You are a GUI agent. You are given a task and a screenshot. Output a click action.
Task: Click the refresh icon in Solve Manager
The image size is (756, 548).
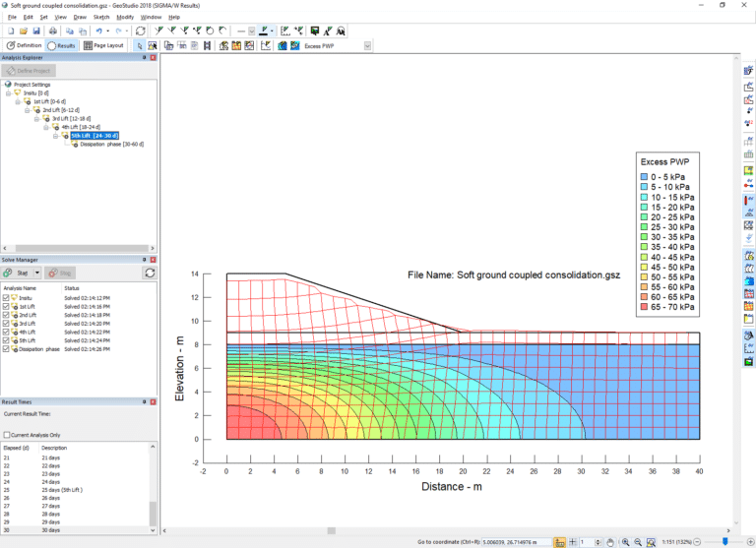pos(149,273)
